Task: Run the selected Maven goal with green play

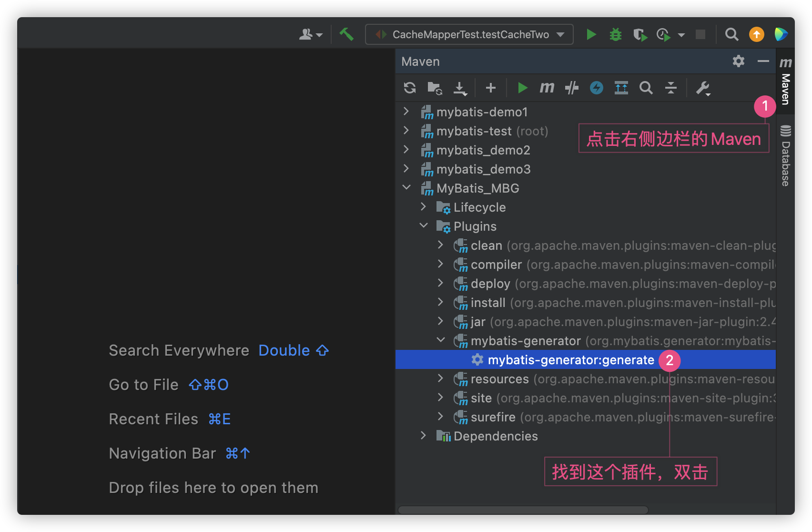Action: pos(522,88)
